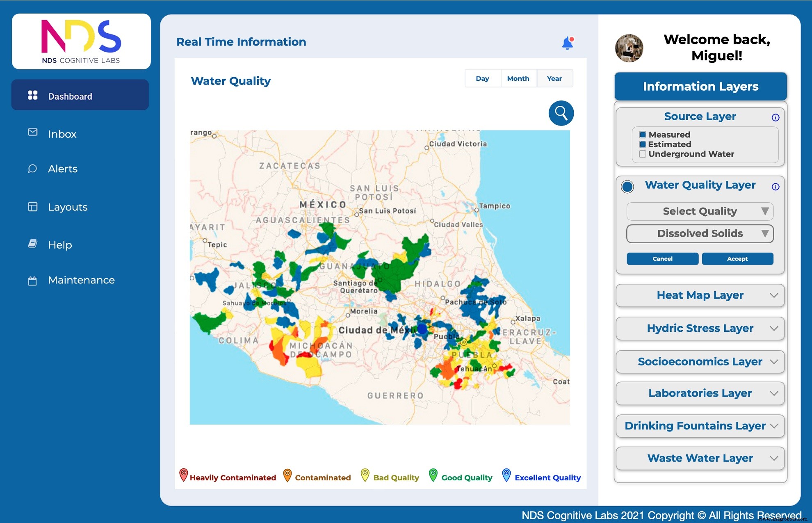Open the map search magnifier tool

tap(561, 113)
